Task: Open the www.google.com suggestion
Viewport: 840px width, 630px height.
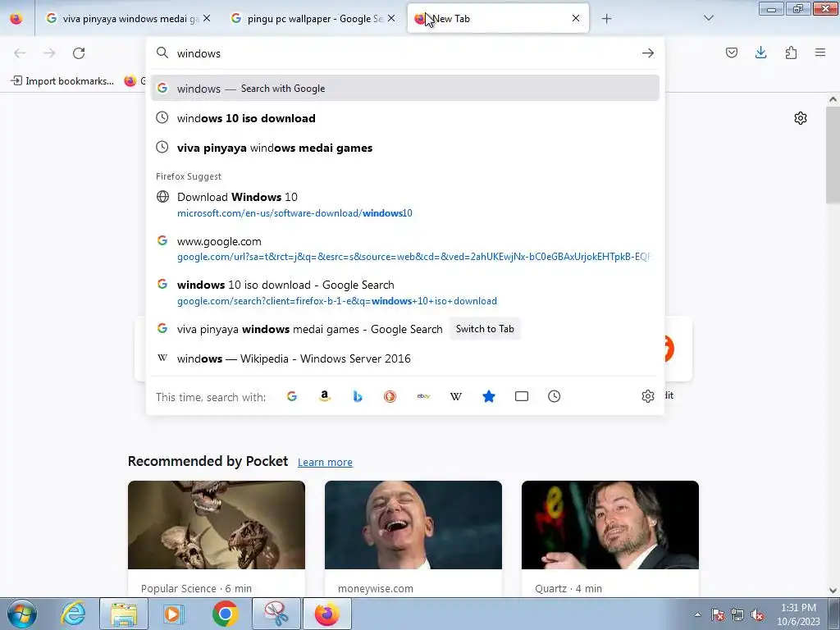Action: coord(404,249)
